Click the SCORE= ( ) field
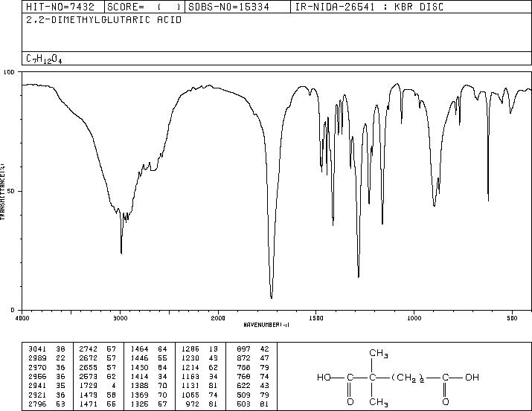The width and height of the screenshot is (532, 411). pyautogui.click(x=144, y=7)
